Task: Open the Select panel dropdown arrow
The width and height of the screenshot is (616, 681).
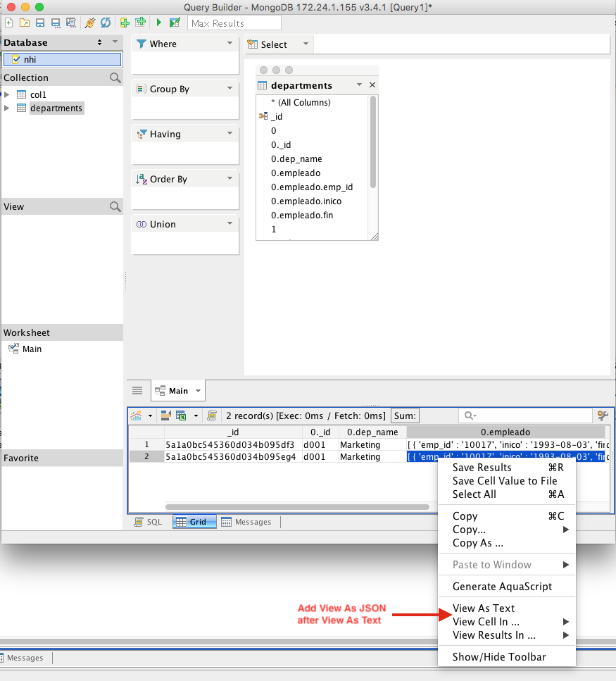Action: pyautogui.click(x=306, y=44)
